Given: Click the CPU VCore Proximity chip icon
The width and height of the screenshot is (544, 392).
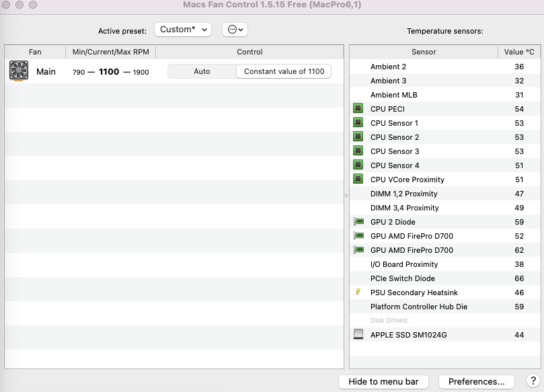Looking at the screenshot, I should pyautogui.click(x=358, y=179).
